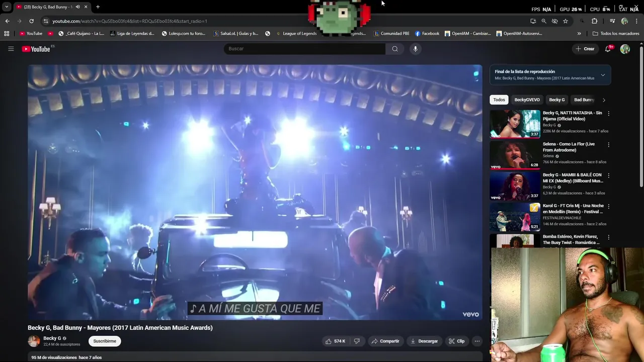
Task: Open the Facebook bookmark
Action: pyautogui.click(x=427, y=34)
